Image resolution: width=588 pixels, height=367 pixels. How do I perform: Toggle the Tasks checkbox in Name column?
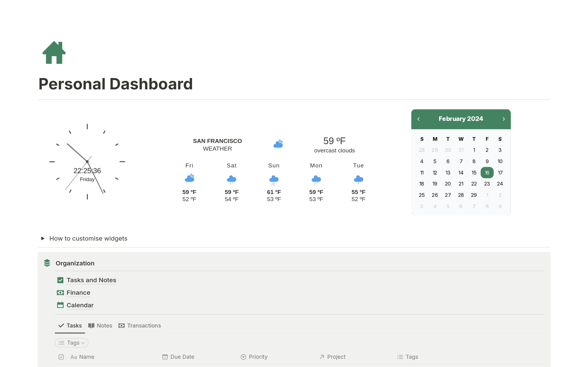coord(61,356)
